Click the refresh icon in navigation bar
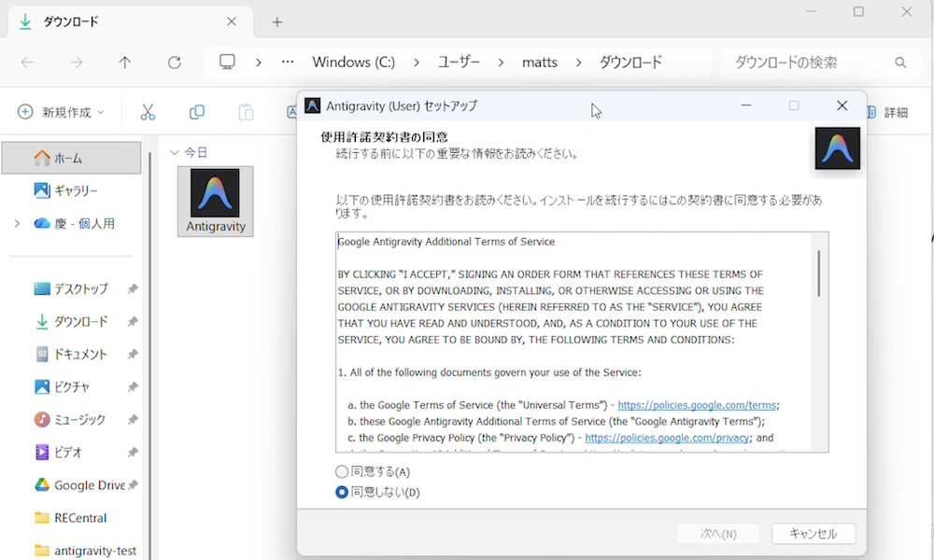 tap(174, 63)
